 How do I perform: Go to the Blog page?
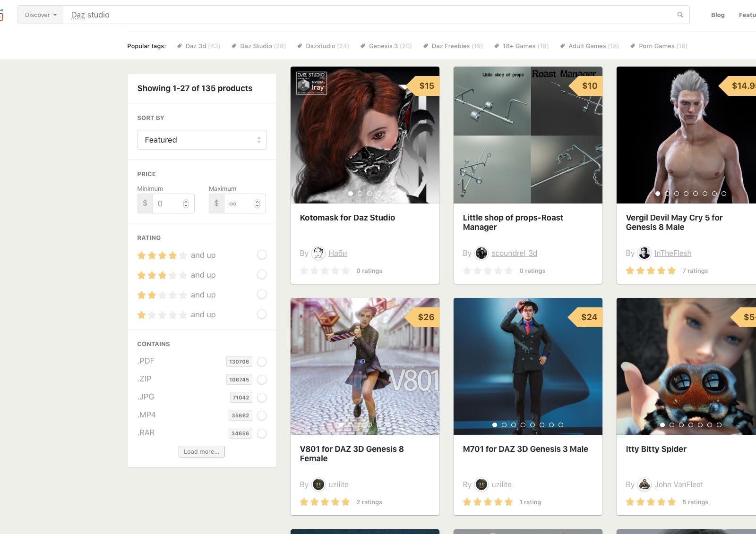[x=718, y=15]
